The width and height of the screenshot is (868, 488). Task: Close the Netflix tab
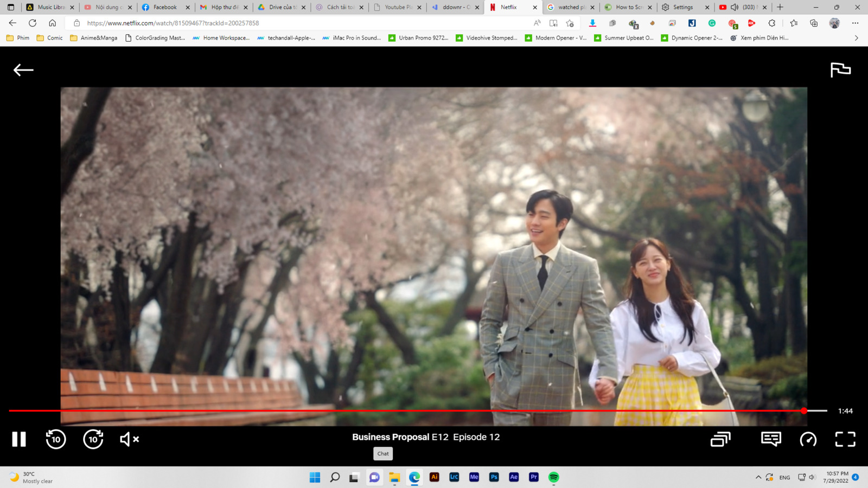pos(534,7)
